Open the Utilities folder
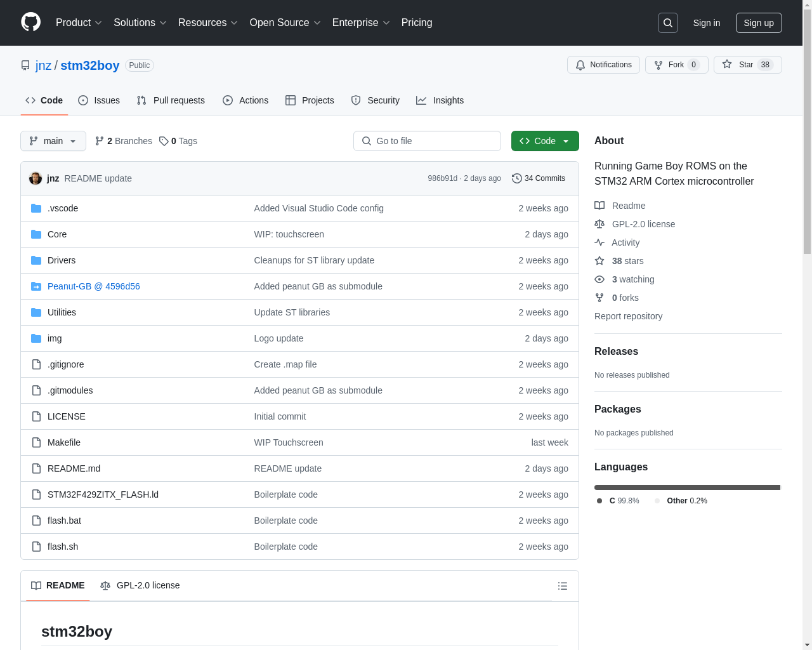812x650 pixels. [x=62, y=312]
